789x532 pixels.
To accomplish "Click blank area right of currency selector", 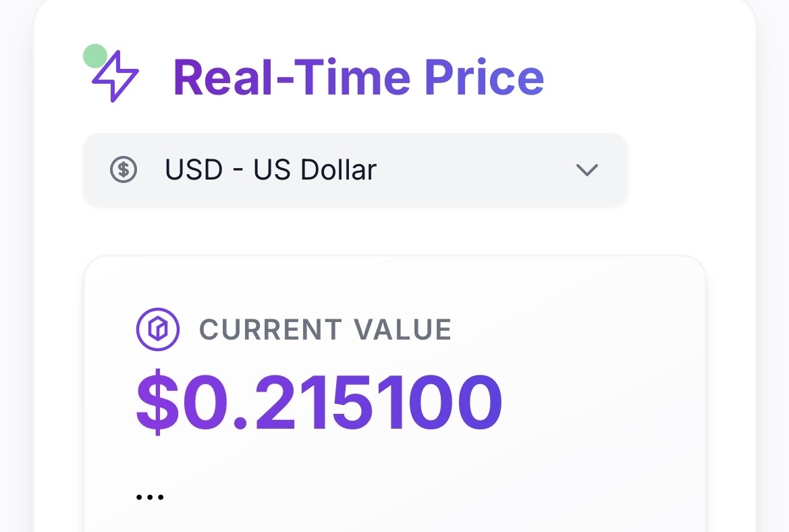I will pyautogui.click(x=688, y=170).
